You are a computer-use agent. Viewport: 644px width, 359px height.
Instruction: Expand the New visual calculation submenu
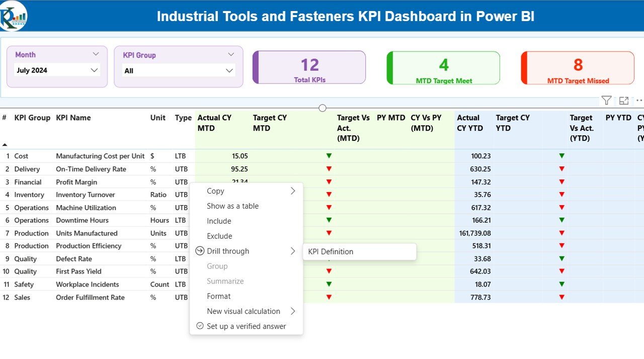click(x=293, y=311)
